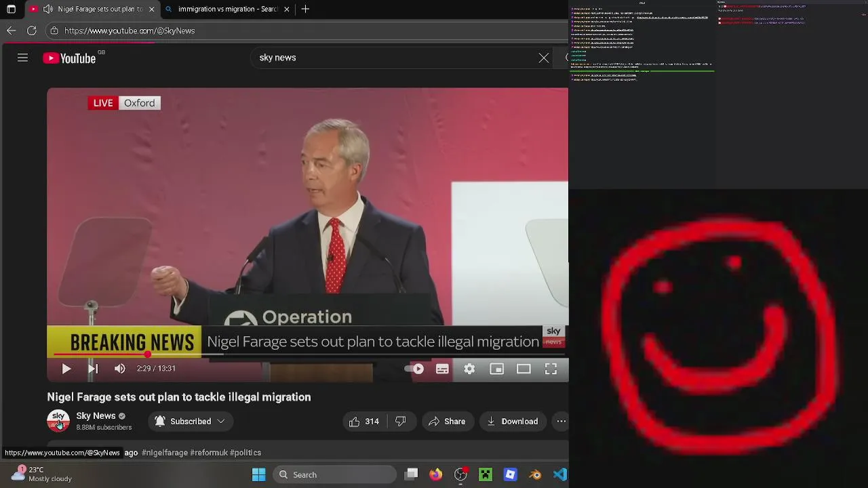Open the #politics hashtag

click(245, 453)
